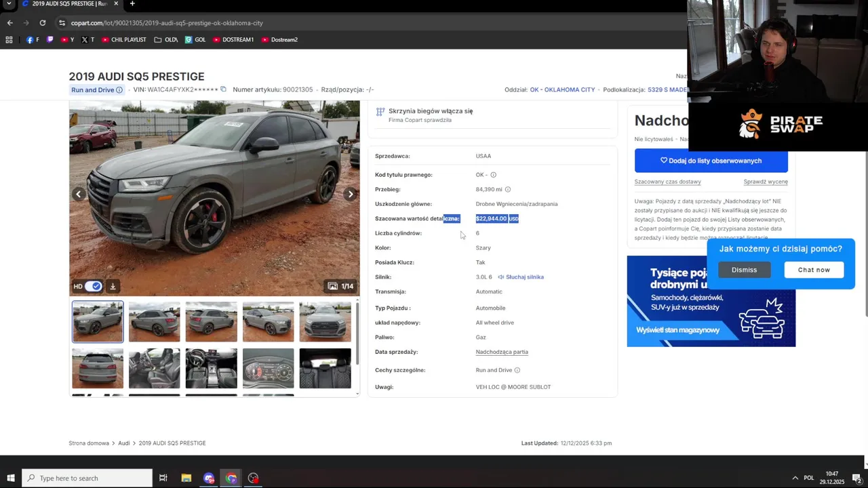The height and width of the screenshot is (488, 868).
Task: Go to the Strona domowa breadcrumb
Action: 89,443
